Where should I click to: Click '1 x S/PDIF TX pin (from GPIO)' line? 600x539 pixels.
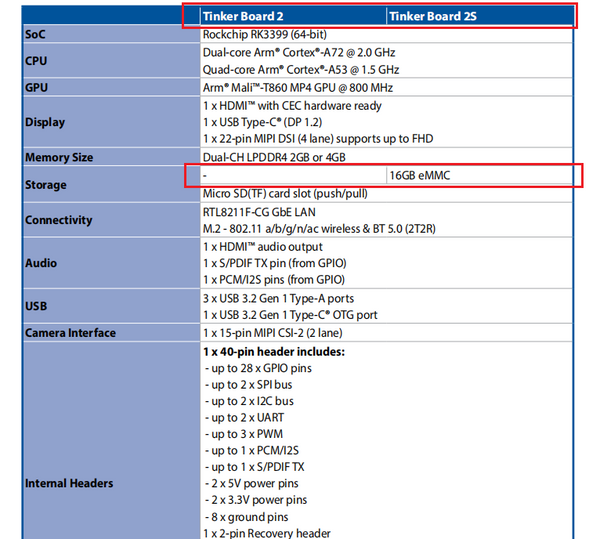click(275, 263)
